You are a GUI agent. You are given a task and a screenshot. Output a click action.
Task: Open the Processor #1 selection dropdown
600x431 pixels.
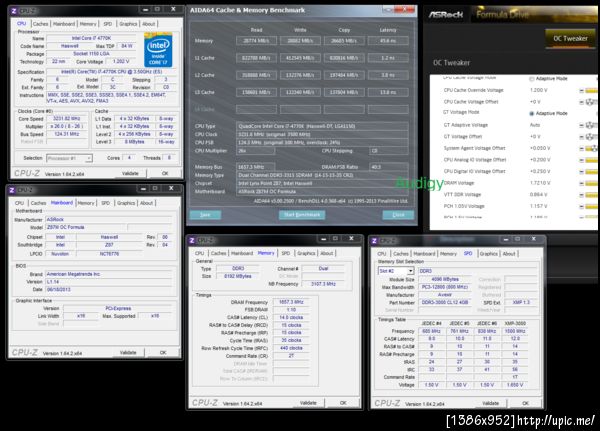pyautogui.click(x=69, y=158)
